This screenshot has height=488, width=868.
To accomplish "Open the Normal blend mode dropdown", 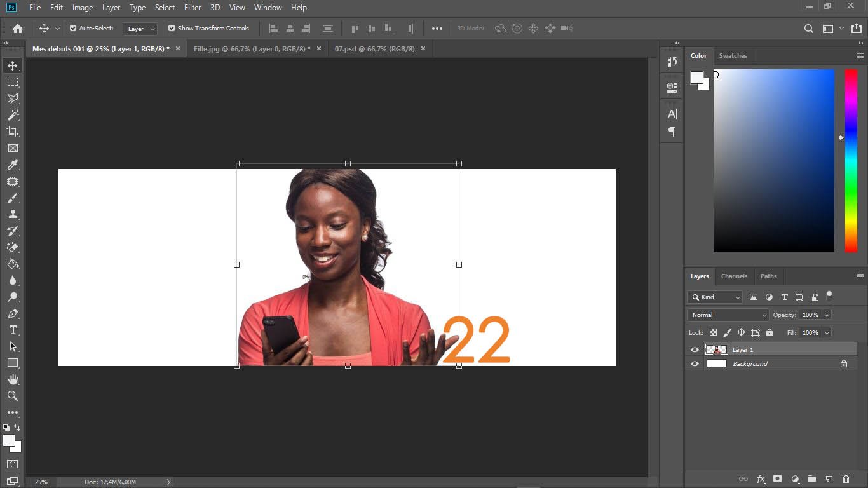I will click(728, 315).
